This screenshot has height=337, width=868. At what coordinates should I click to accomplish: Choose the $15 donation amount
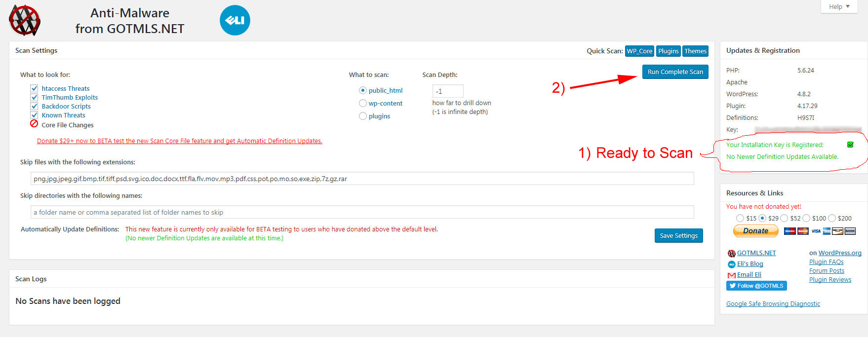click(740, 218)
